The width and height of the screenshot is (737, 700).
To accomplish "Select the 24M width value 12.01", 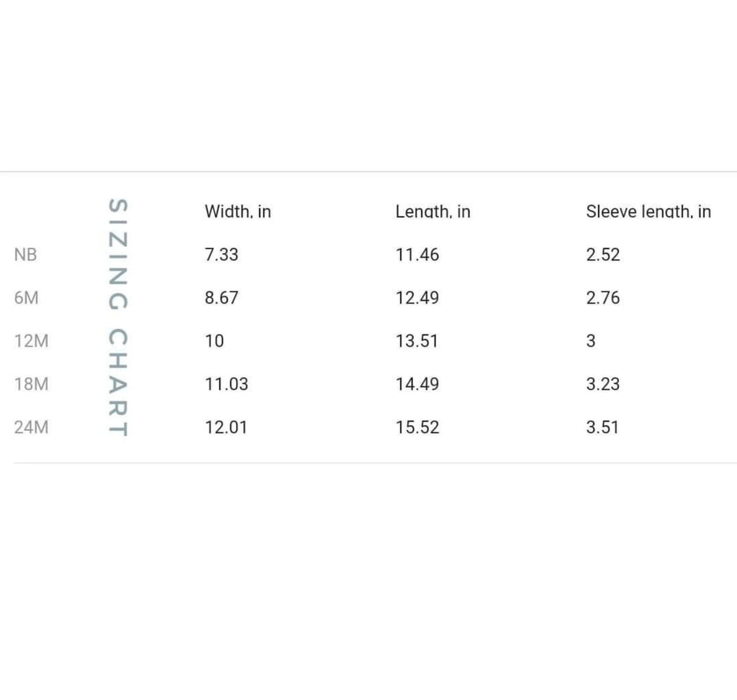I will click(225, 427).
